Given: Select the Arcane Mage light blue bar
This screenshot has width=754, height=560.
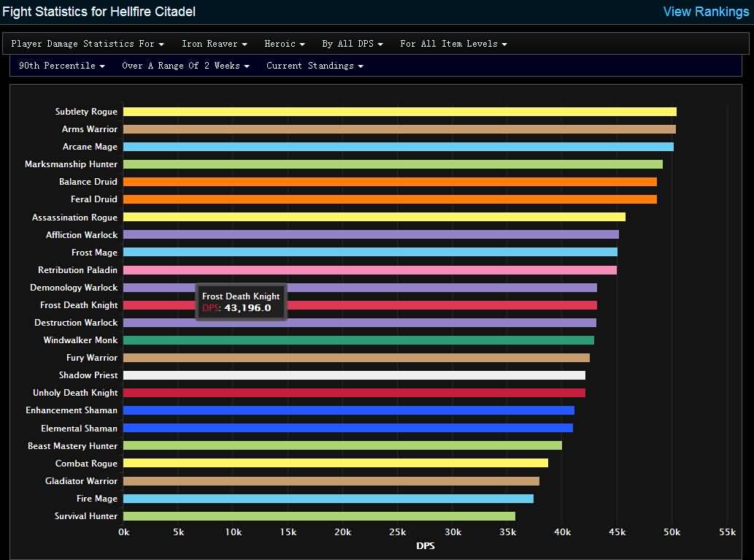Looking at the screenshot, I should coord(398,147).
